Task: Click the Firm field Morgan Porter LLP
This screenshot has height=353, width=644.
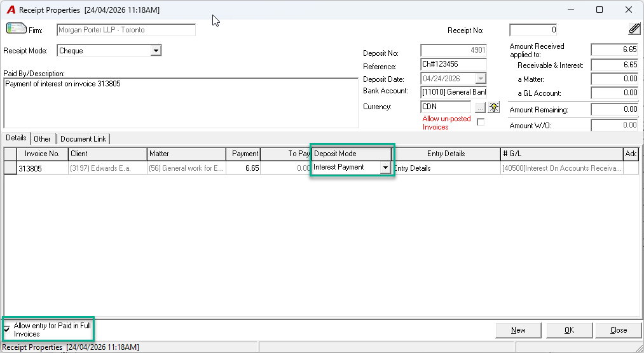Action: [x=126, y=30]
